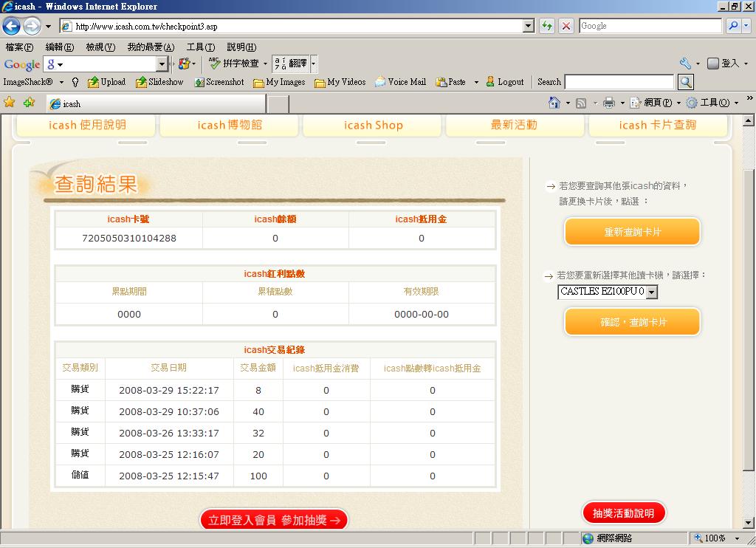Image resolution: width=756 pixels, height=548 pixels.
Task: Click the IE Google search input box
Action: click(x=650, y=26)
